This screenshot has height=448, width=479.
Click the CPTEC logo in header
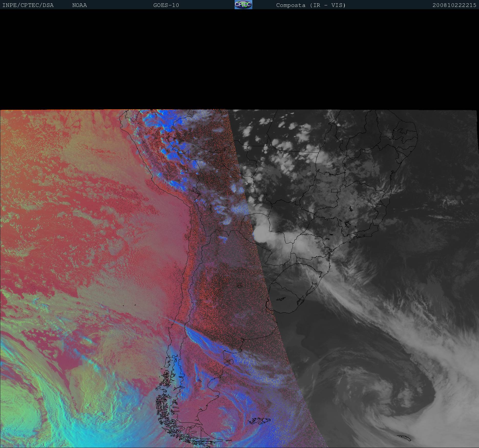[243, 5]
